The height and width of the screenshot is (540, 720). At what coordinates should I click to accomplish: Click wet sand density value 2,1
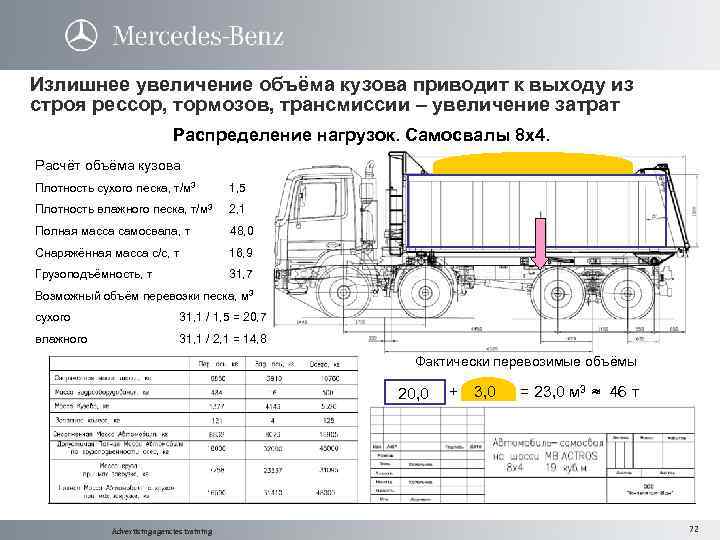pyautogui.click(x=237, y=209)
